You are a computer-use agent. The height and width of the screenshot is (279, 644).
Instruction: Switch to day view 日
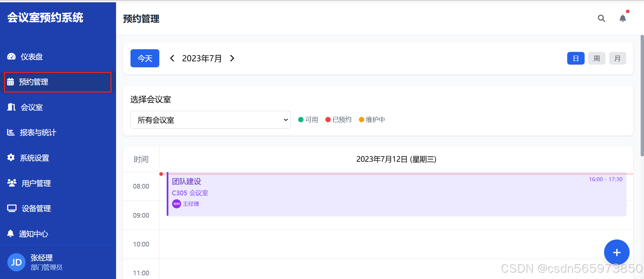(576, 58)
